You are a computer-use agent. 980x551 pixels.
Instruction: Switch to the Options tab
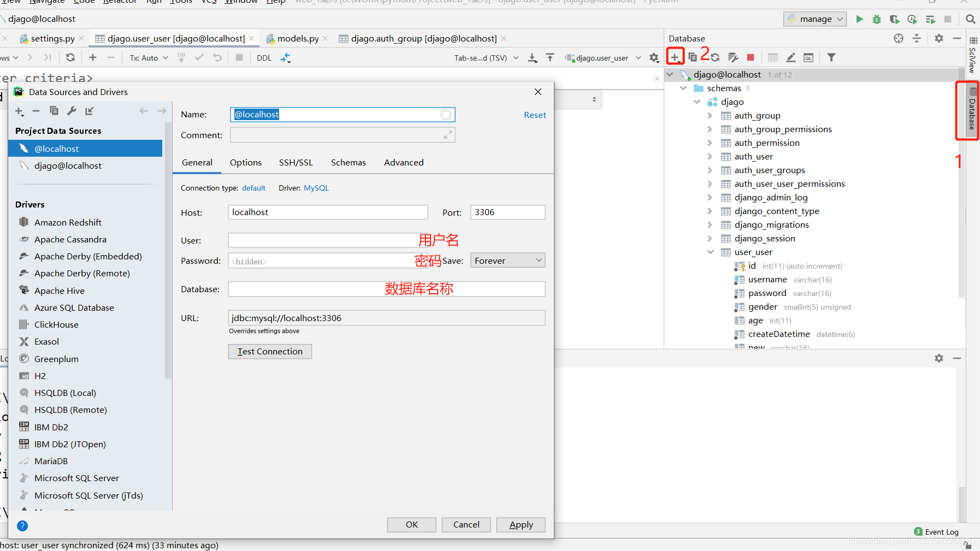tap(245, 163)
